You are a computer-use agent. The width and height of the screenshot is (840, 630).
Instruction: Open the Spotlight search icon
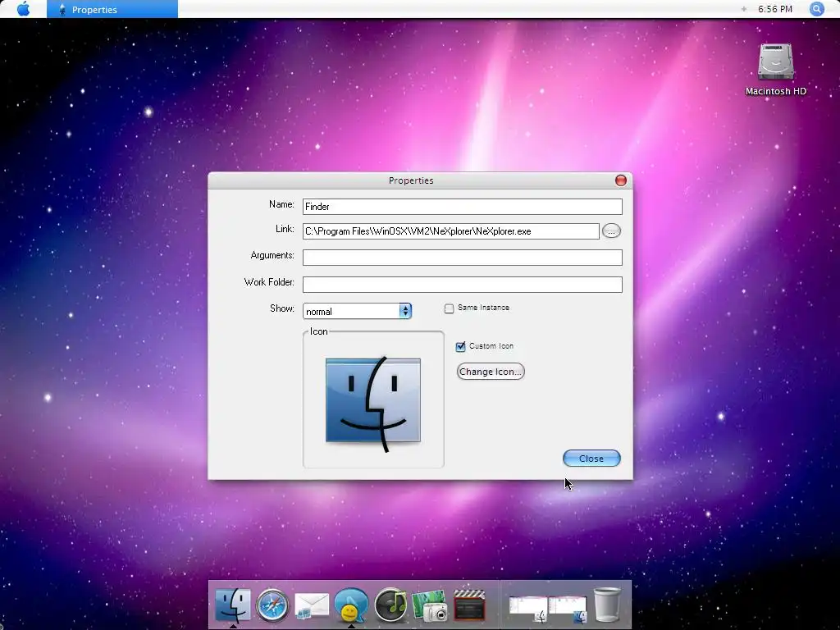(816, 9)
